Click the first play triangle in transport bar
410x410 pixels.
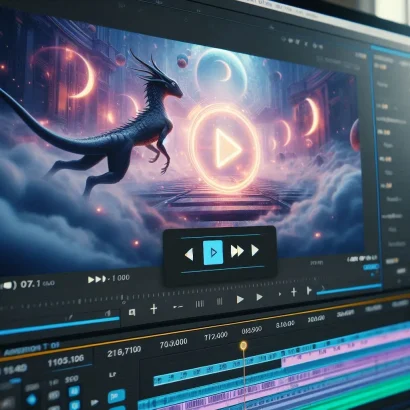coord(240,299)
